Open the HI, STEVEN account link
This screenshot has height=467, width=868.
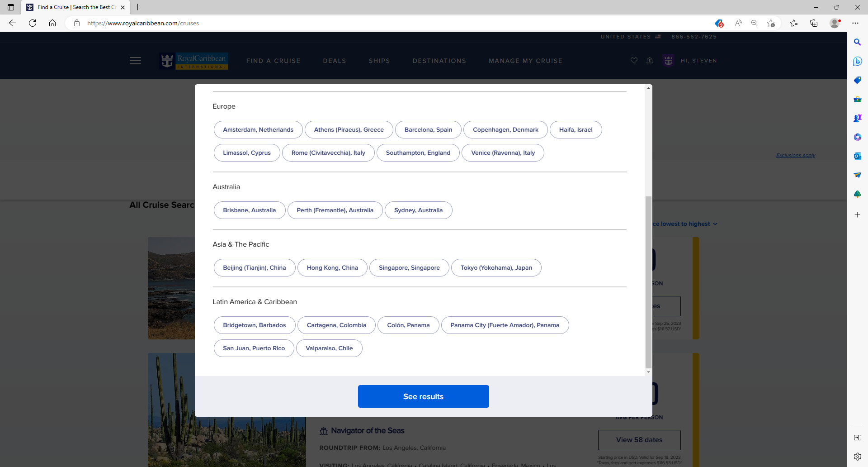pyautogui.click(x=698, y=61)
